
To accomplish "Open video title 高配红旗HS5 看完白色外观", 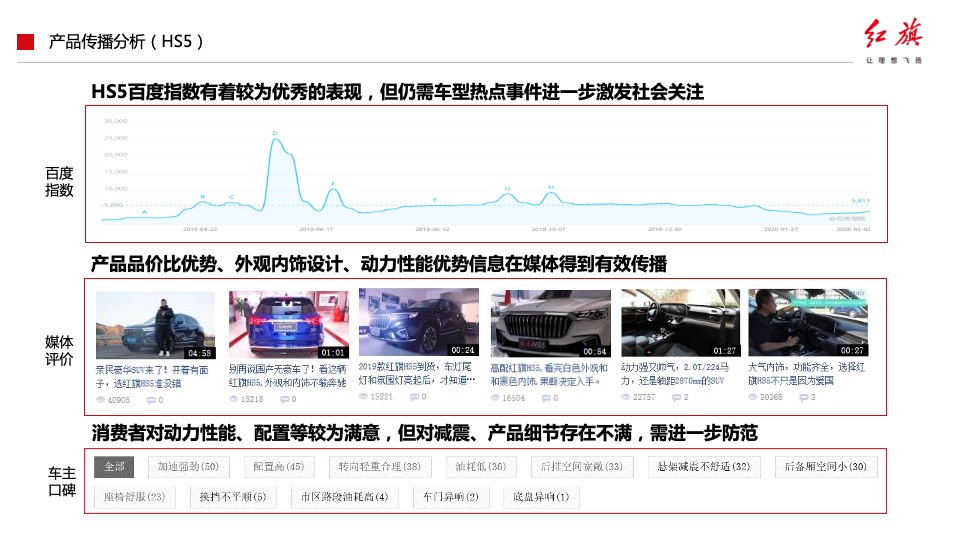I will [x=549, y=375].
